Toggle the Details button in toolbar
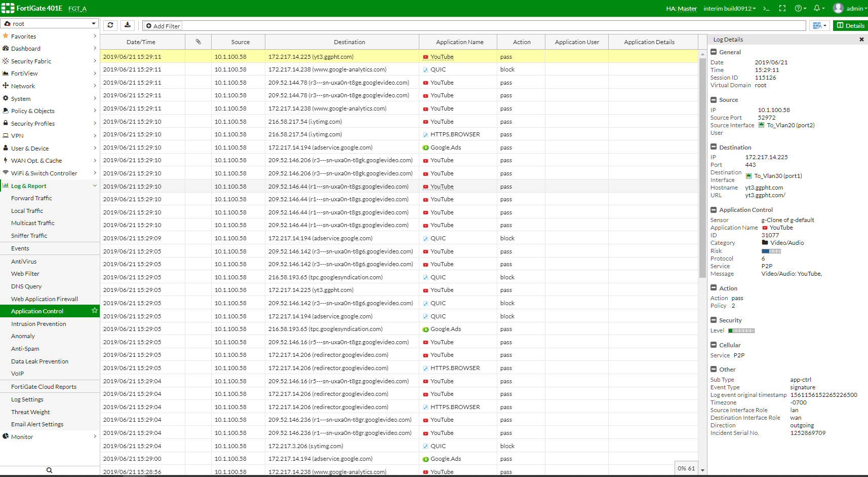The height and width of the screenshot is (477, 868). (x=850, y=26)
